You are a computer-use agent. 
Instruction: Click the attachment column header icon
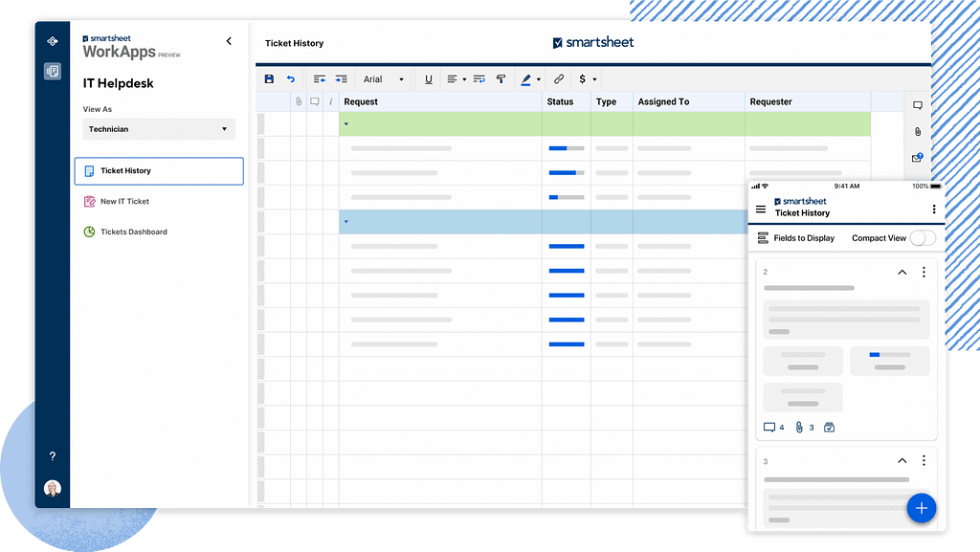[299, 101]
